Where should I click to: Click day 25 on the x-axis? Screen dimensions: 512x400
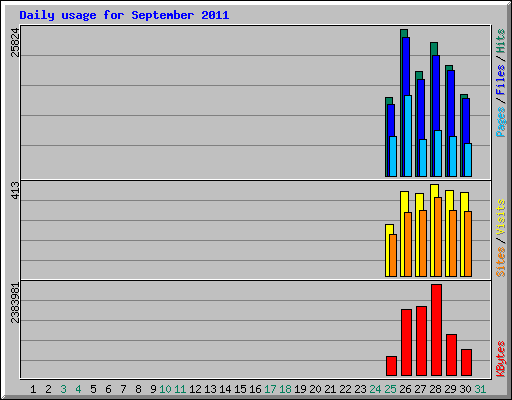pyautogui.click(x=390, y=389)
